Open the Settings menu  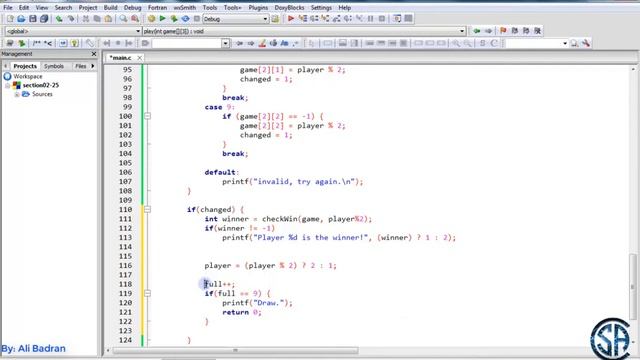click(x=321, y=8)
